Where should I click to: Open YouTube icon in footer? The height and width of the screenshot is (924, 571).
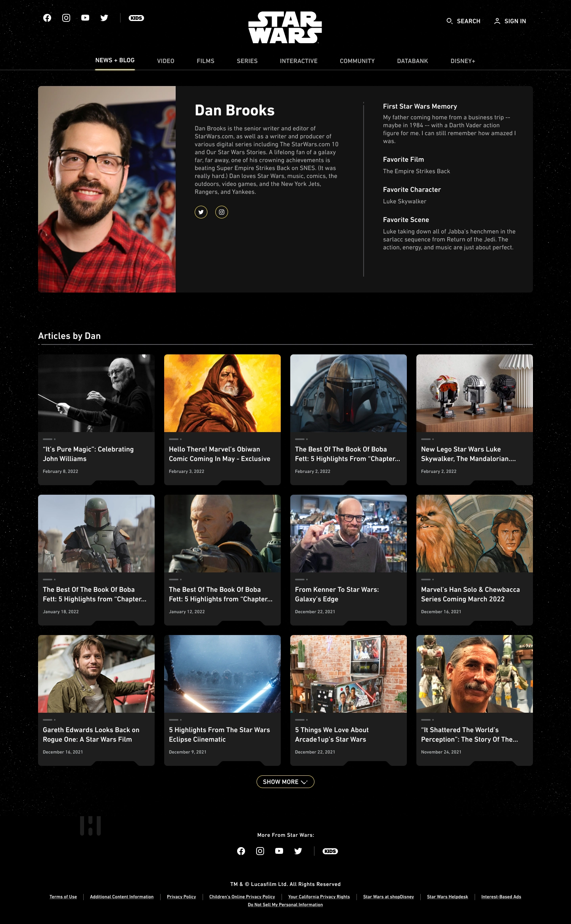pyautogui.click(x=279, y=851)
